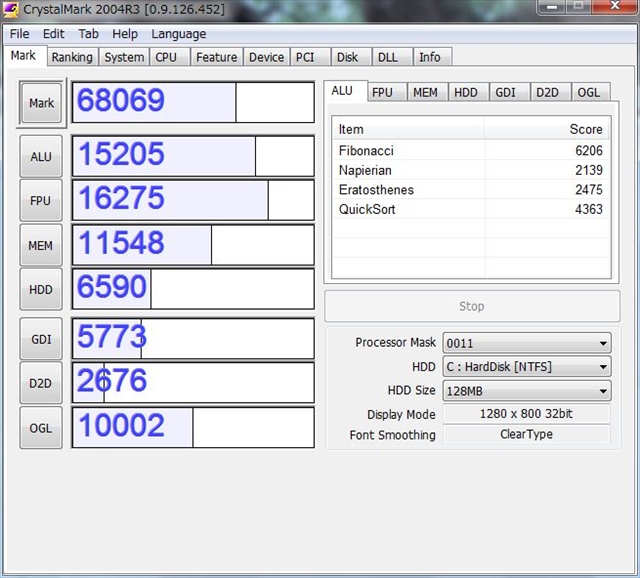
Task: Switch to the Feature tab
Action: click(x=216, y=57)
